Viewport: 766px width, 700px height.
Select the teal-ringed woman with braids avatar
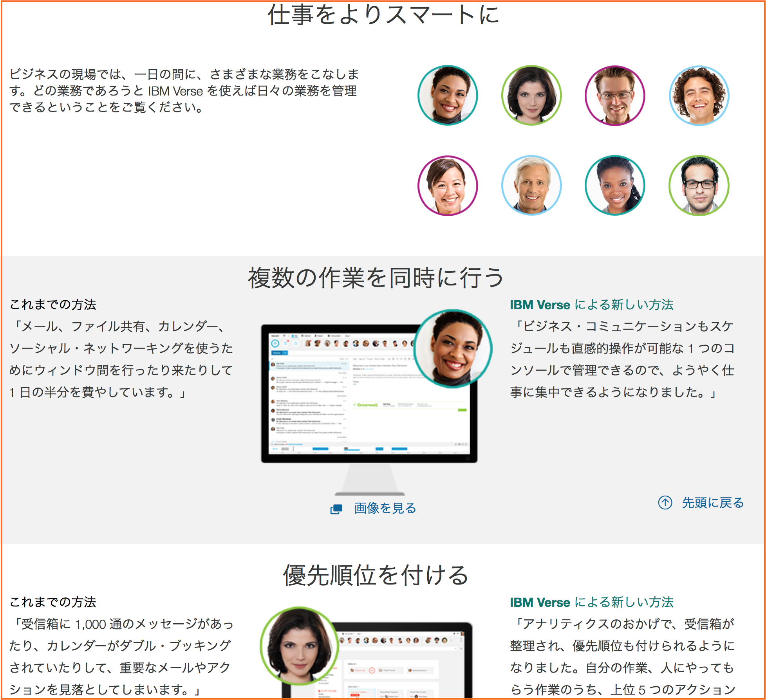click(615, 186)
